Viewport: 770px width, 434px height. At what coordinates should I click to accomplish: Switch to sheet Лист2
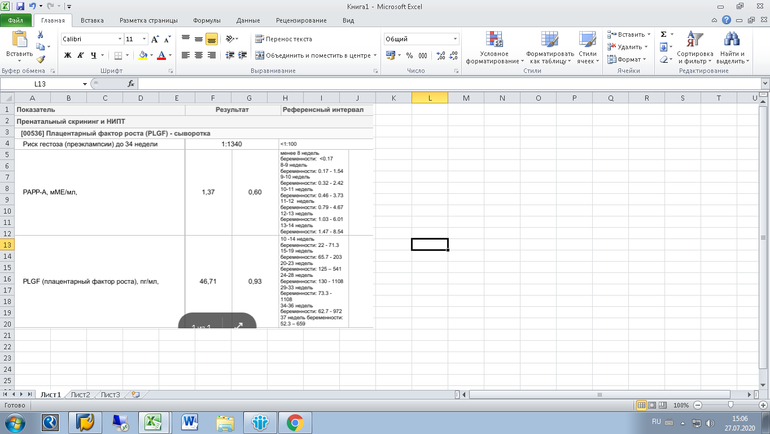point(80,395)
